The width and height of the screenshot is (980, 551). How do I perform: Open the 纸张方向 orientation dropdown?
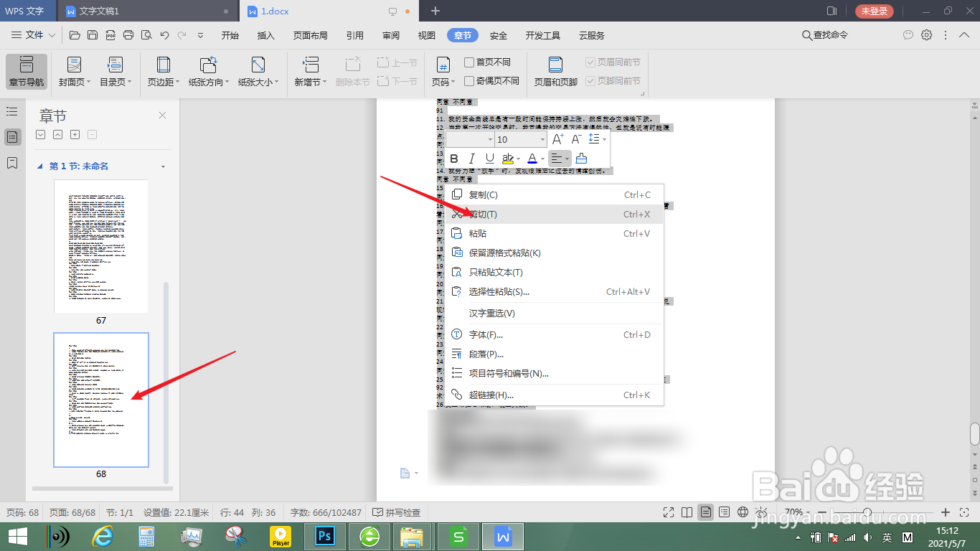tap(209, 71)
